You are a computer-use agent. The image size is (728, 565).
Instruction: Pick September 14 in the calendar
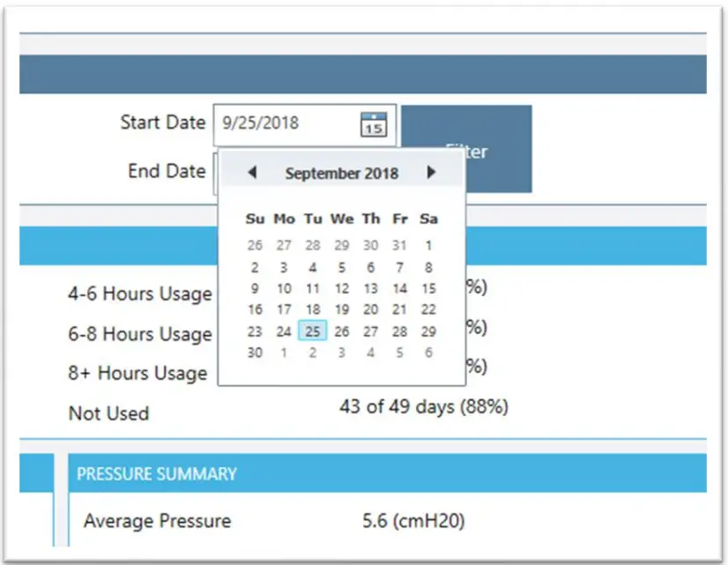tap(400, 288)
